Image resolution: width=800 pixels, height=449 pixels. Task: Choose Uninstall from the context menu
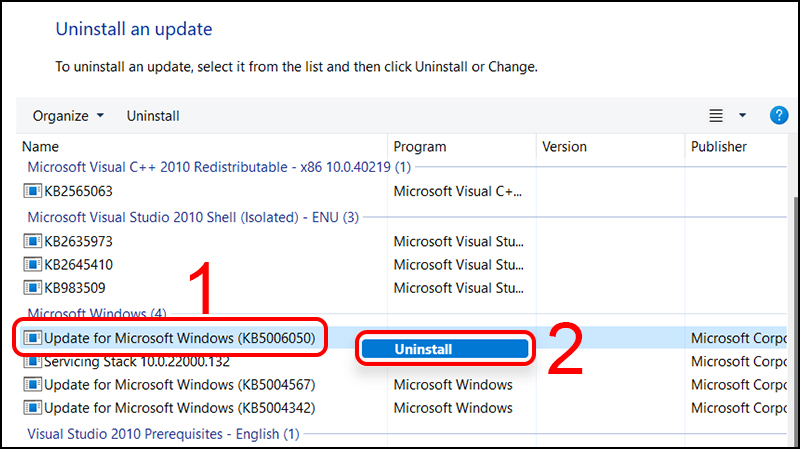[444, 349]
